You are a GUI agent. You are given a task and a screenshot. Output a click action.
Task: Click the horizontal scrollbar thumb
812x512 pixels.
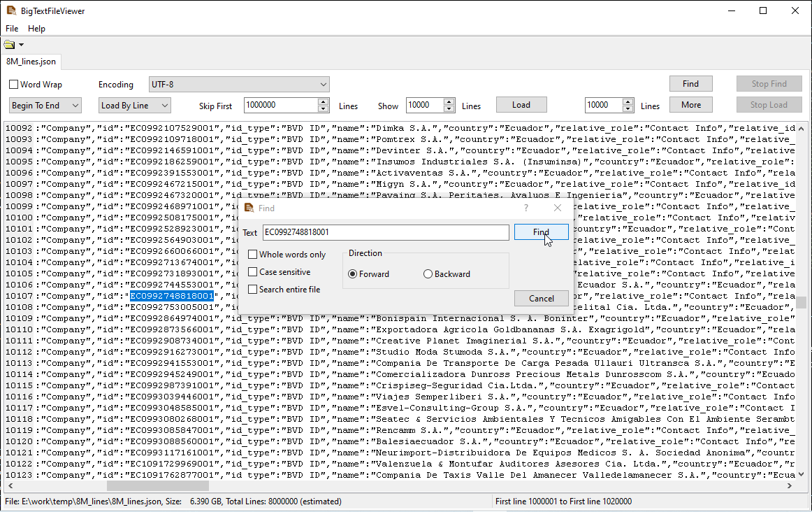(x=157, y=486)
